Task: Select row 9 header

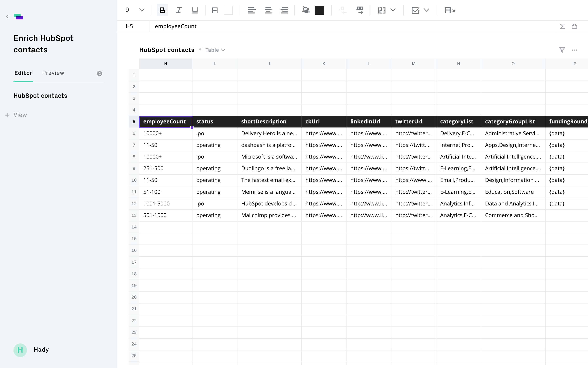Action: 134,168
